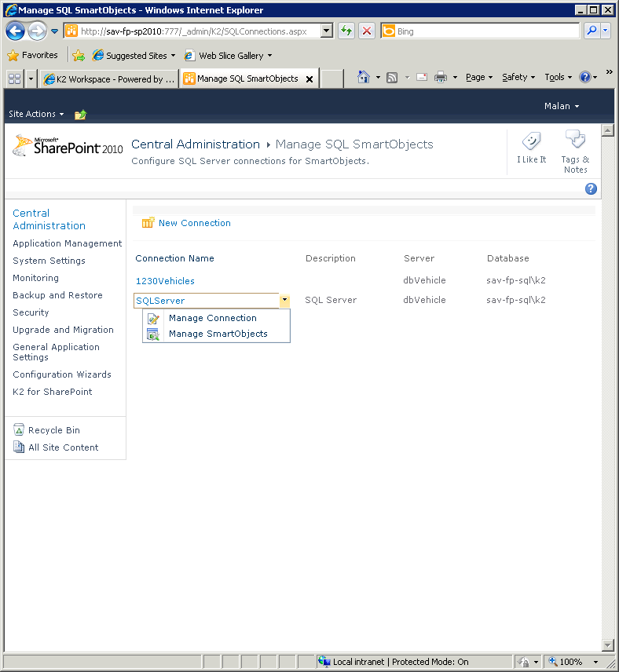Click the Stop loading red X icon
619x672 pixels.
point(367,31)
